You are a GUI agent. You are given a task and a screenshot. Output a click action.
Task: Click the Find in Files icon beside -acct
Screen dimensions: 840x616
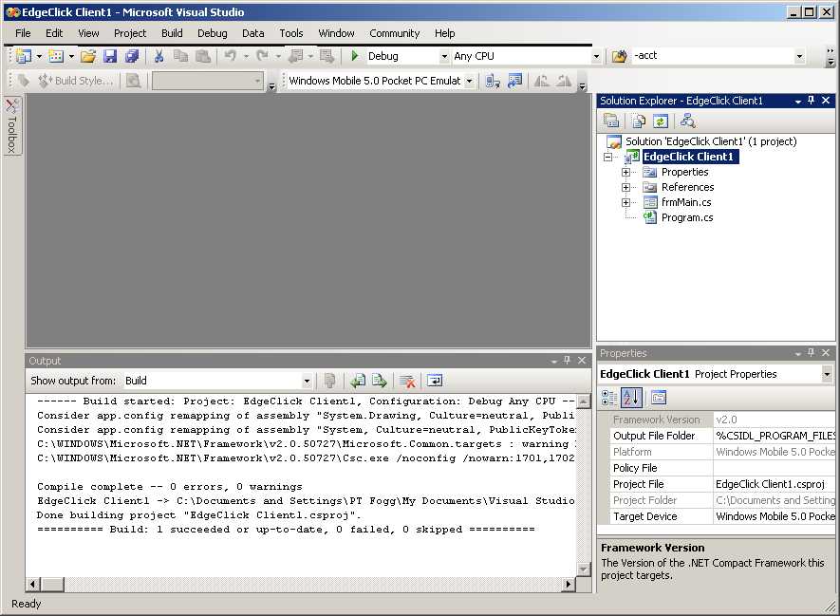click(619, 56)
